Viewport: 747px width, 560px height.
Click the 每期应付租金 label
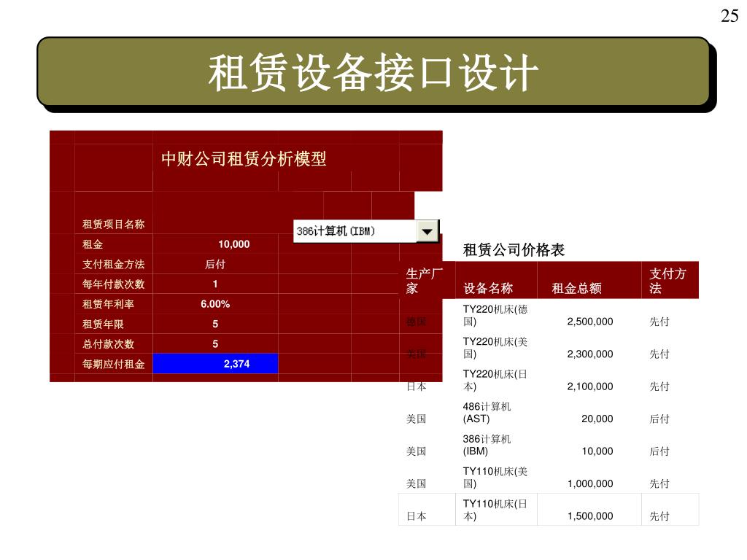pos(113,365)
